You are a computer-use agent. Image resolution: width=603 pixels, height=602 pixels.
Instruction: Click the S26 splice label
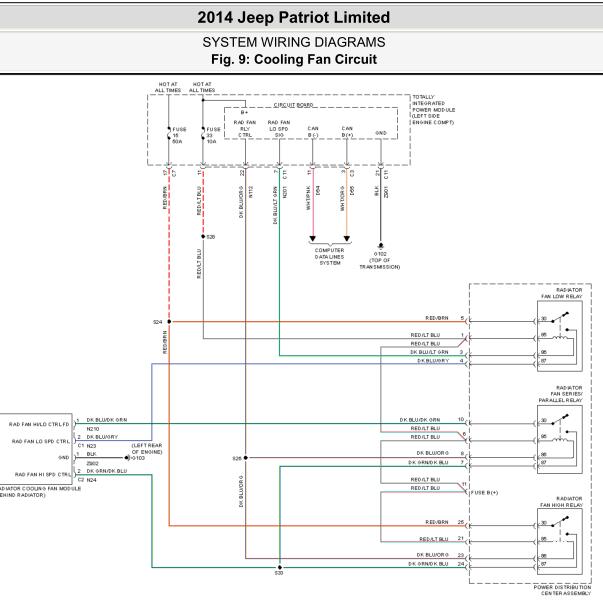211,237
